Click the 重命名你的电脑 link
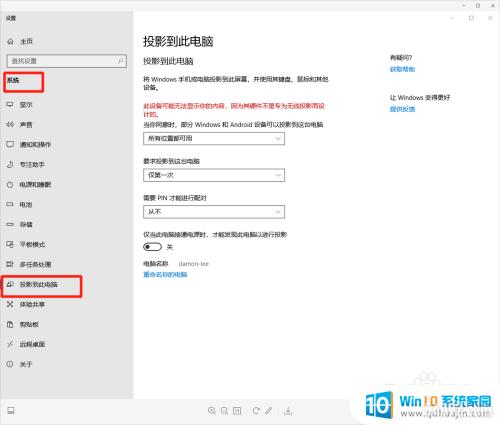 tap(165, 275)
